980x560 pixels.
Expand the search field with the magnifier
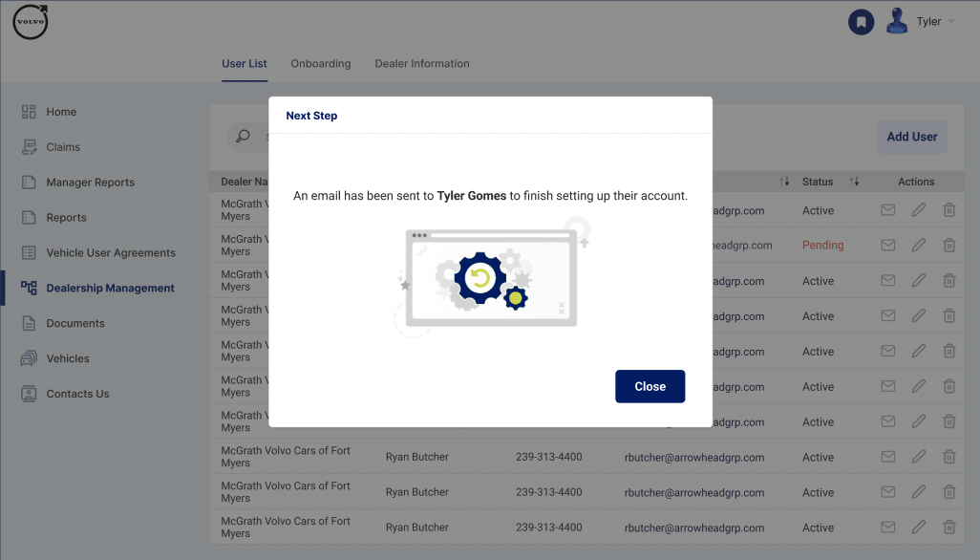tap(243, 136)
